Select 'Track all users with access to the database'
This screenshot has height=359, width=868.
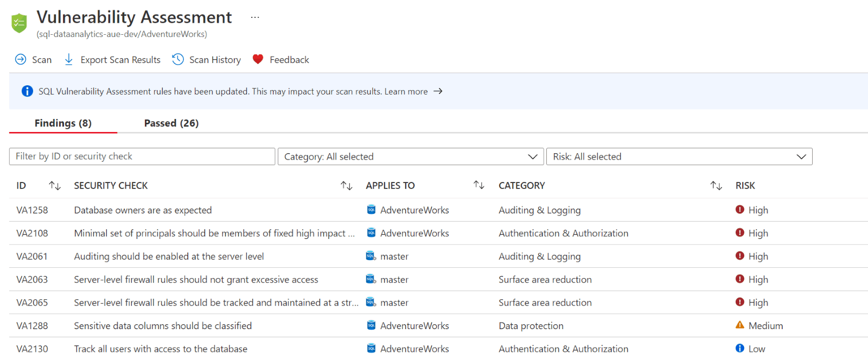point(161,349)
